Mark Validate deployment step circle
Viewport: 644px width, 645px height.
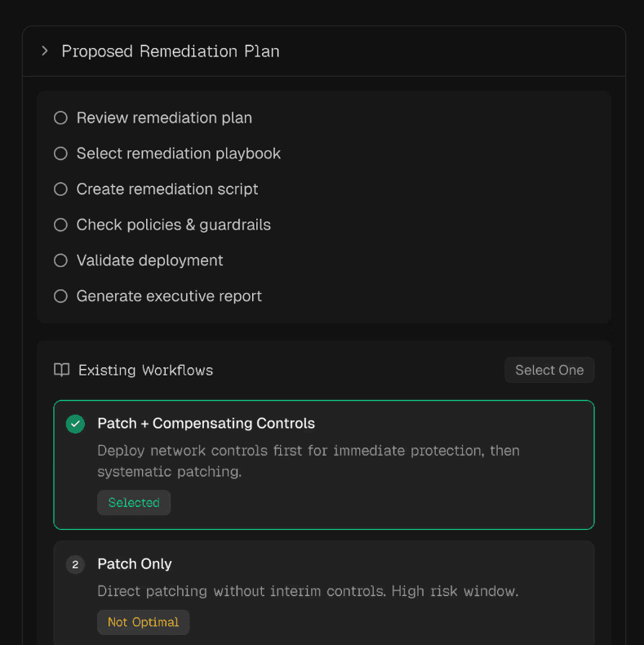[60, 260]
